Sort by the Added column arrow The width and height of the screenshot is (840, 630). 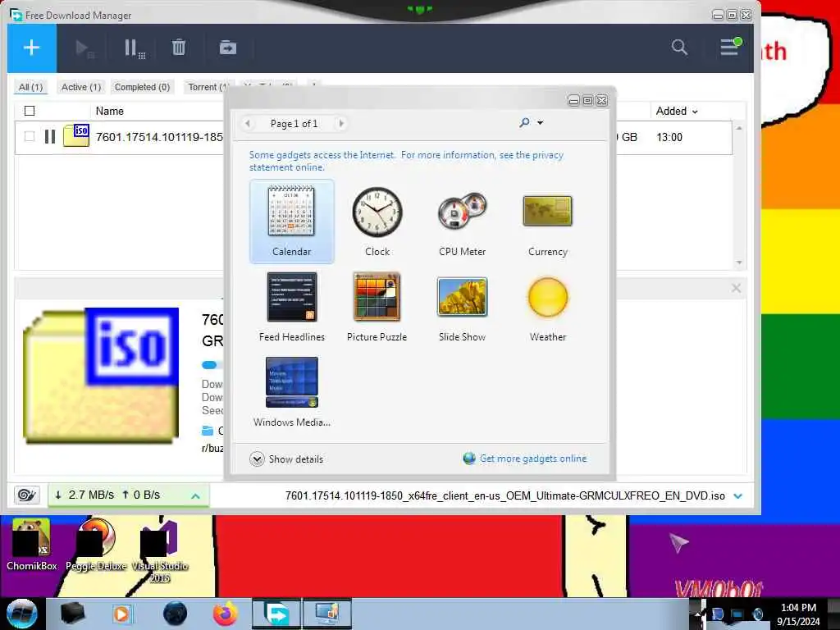696,112
